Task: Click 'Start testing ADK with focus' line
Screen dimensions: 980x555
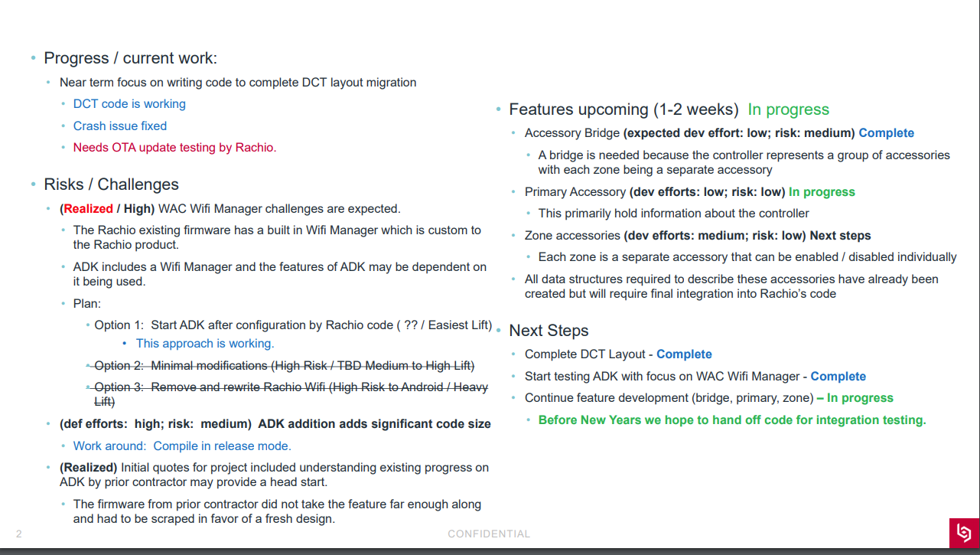Action: 695,377
